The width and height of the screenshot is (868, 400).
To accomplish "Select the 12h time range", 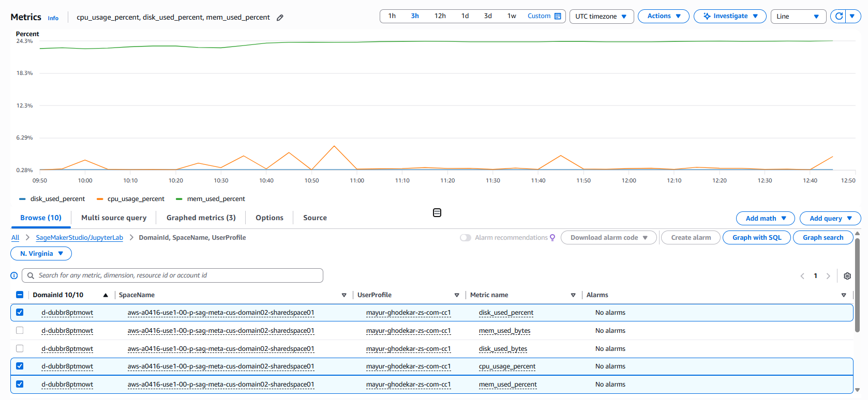I will coord(440,16).
